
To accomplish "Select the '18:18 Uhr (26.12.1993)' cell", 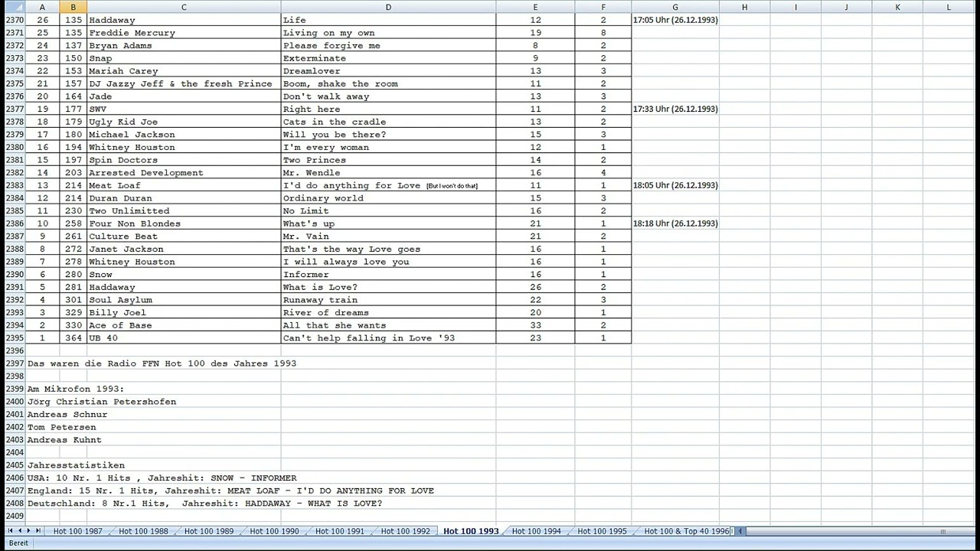I will (675, 223).
